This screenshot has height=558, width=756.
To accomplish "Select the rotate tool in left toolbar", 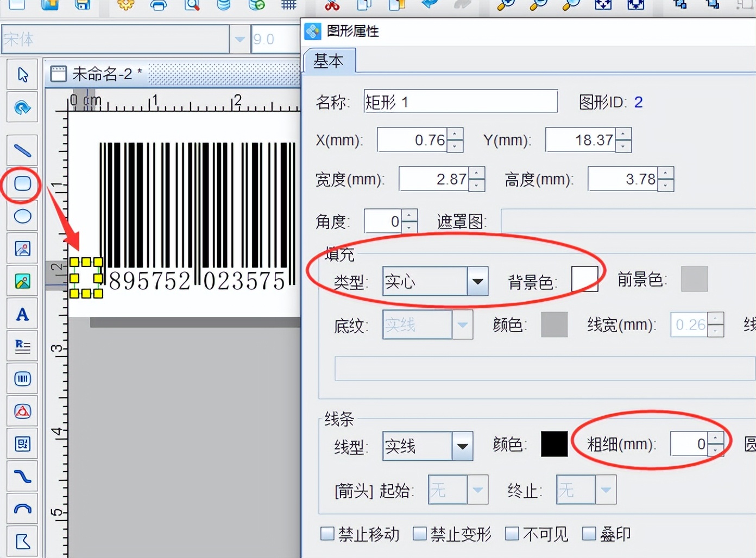I will (x=22, y=107).
